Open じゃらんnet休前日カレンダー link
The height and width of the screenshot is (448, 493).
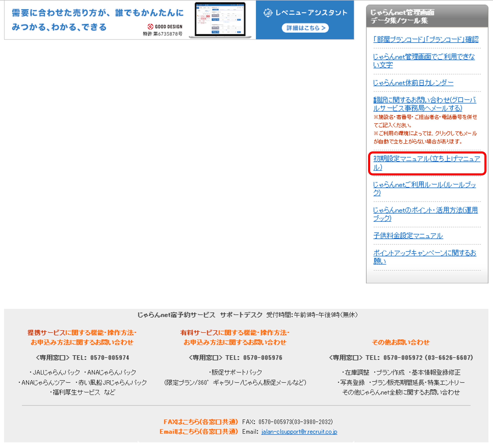[x=413, y=83]
